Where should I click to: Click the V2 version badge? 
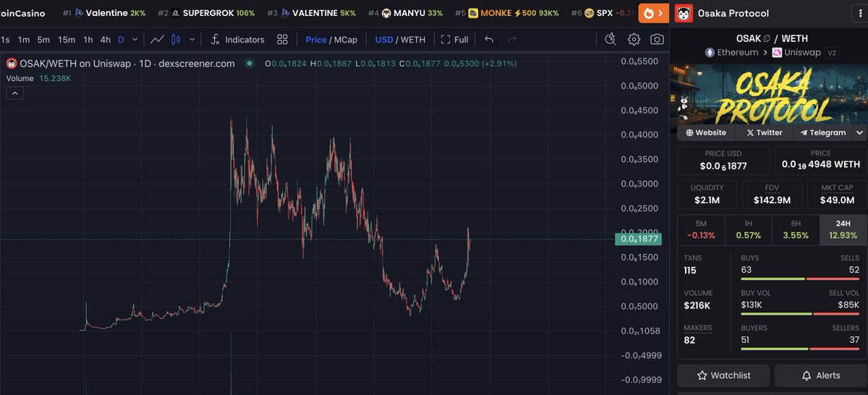tap(832, 53)
